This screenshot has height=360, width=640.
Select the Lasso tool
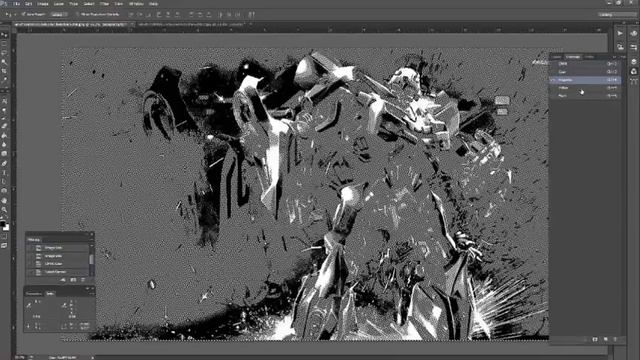(x=4, y=53)
